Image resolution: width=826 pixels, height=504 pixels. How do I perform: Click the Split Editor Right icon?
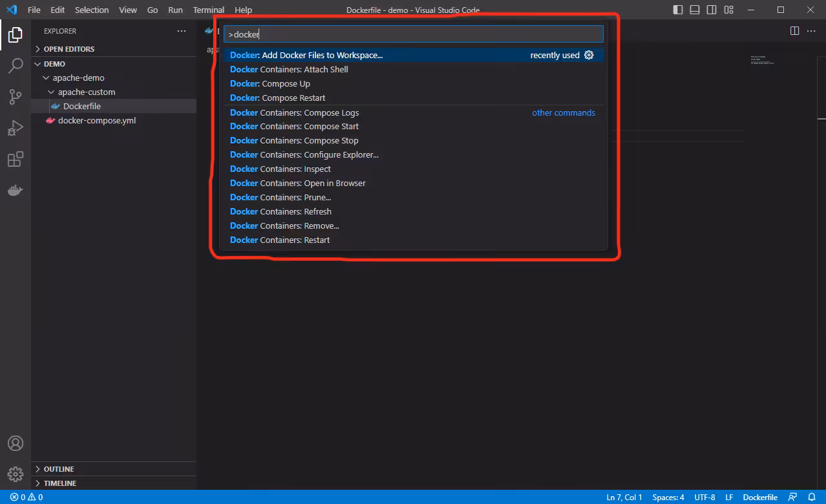click(795, 30)
